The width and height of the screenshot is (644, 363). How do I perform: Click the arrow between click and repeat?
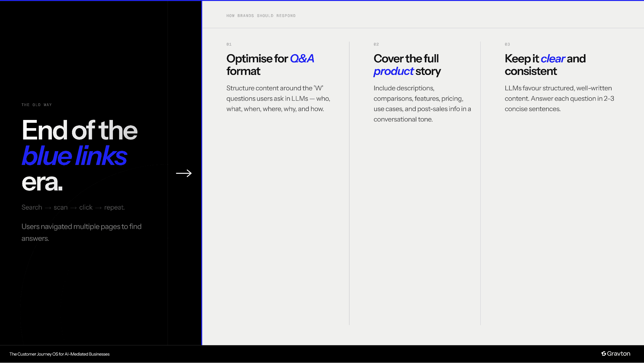98,208
